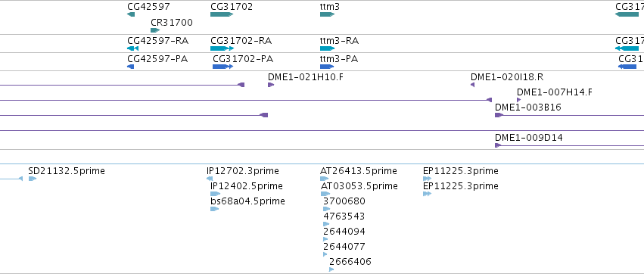
Task: Select the ttm3 gene arrow glyph
Action: (328, 14)
